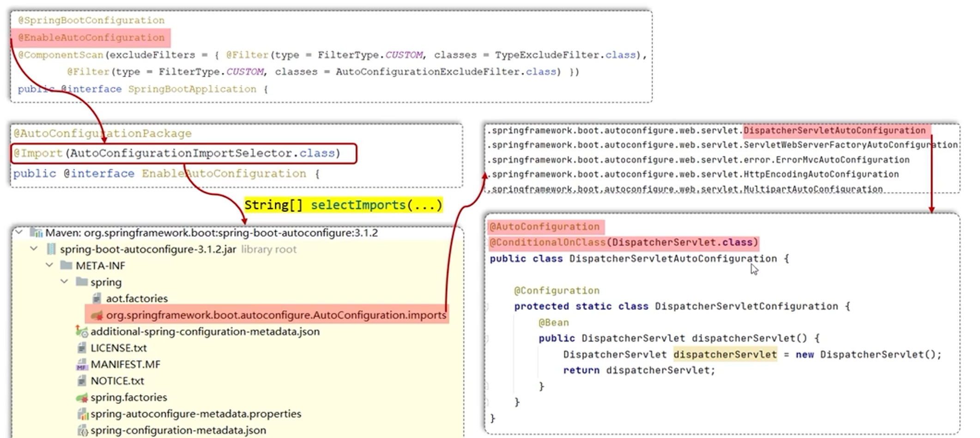Open spring-autoconfigure-metadata.properties file
The image size is (980, 438).
[195, 414]
